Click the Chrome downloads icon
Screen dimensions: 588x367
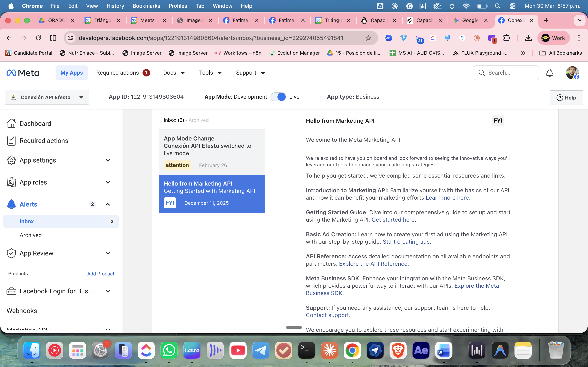point(528,38)
